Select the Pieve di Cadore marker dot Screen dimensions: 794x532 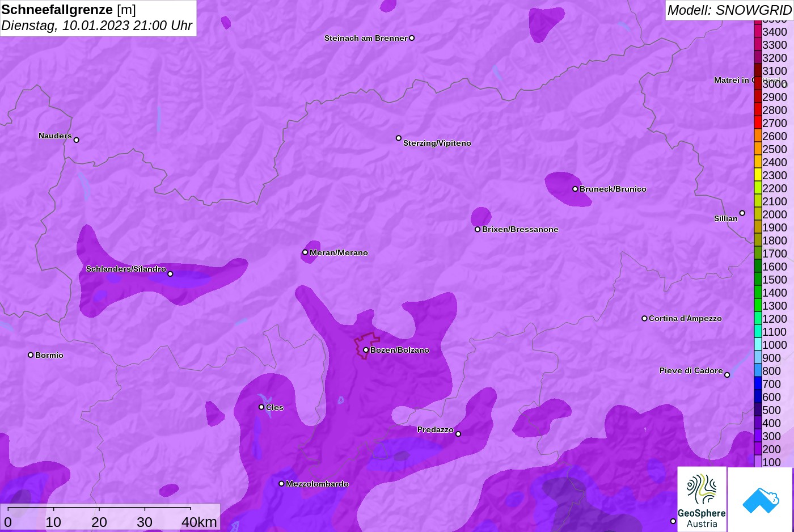tap(727, 375)
